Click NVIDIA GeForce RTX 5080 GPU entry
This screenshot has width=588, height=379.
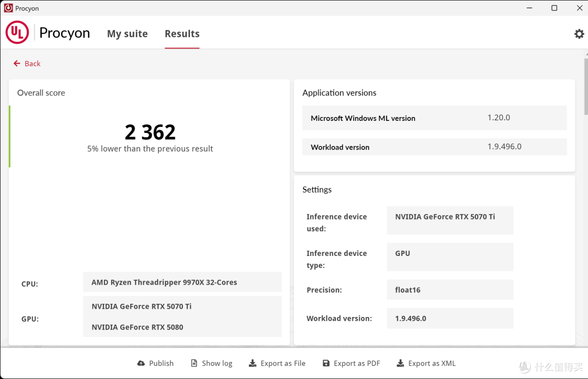[137, 327]
